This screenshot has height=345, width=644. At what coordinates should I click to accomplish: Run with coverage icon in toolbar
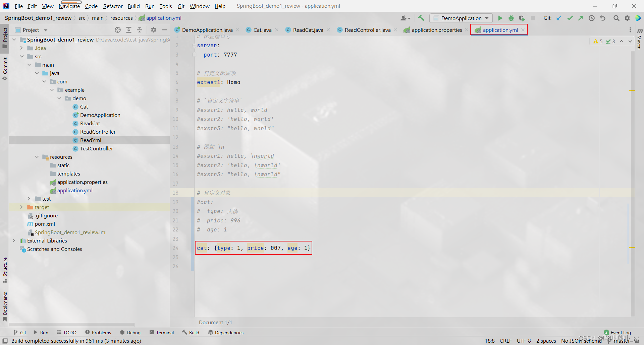[x=522, y=18]
